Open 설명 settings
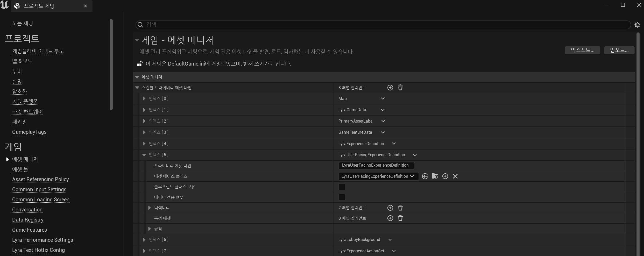 point(17,81)
